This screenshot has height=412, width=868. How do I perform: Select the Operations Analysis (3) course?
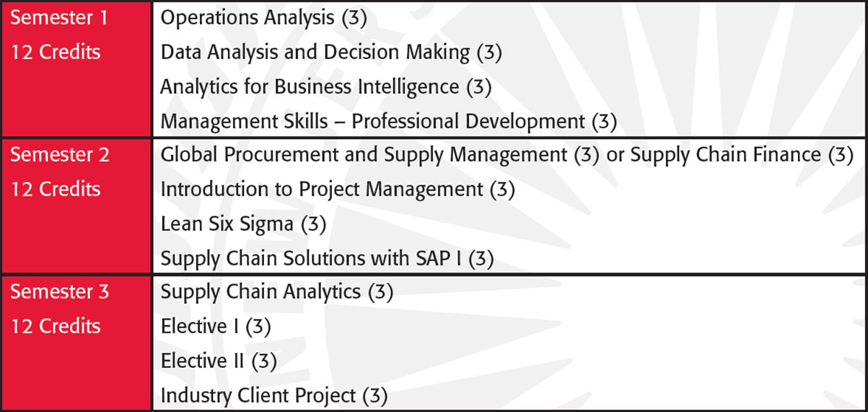tap(263, 18)
